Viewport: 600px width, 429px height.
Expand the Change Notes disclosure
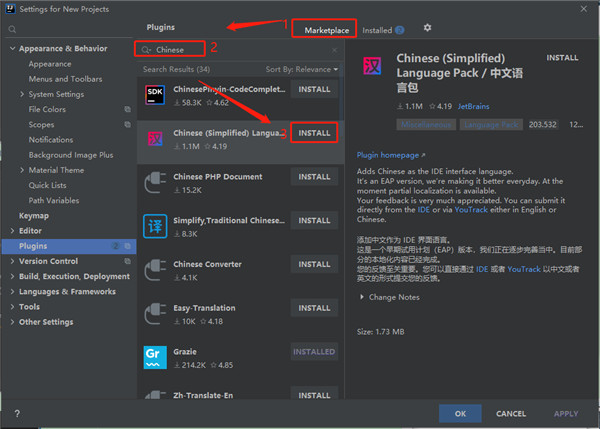[362, 297]
